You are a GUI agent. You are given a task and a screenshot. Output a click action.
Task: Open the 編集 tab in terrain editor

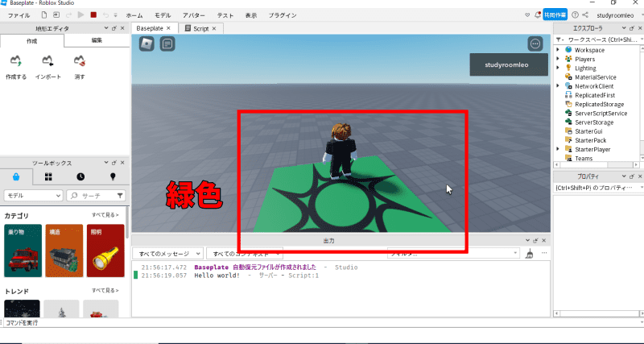click(97, 41)
